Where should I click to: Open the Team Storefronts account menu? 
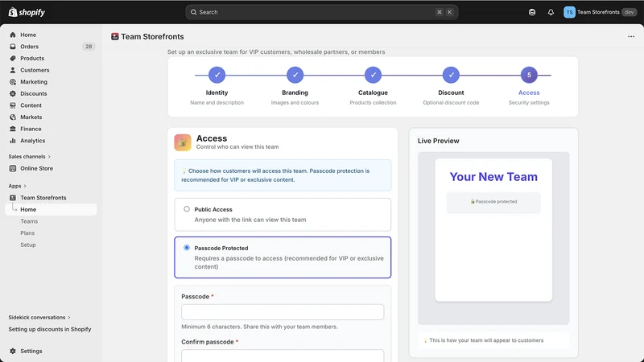[600, 12]
